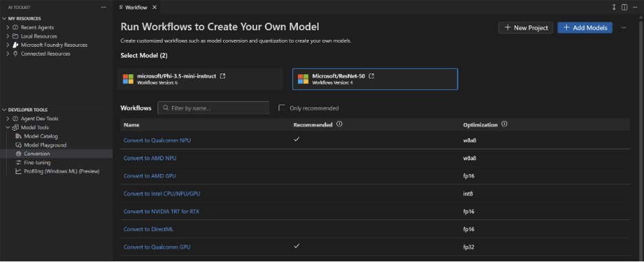Switch to the Workflow tab
The height and width of the screenshot is (262, 644).
(x=136, y=8)
